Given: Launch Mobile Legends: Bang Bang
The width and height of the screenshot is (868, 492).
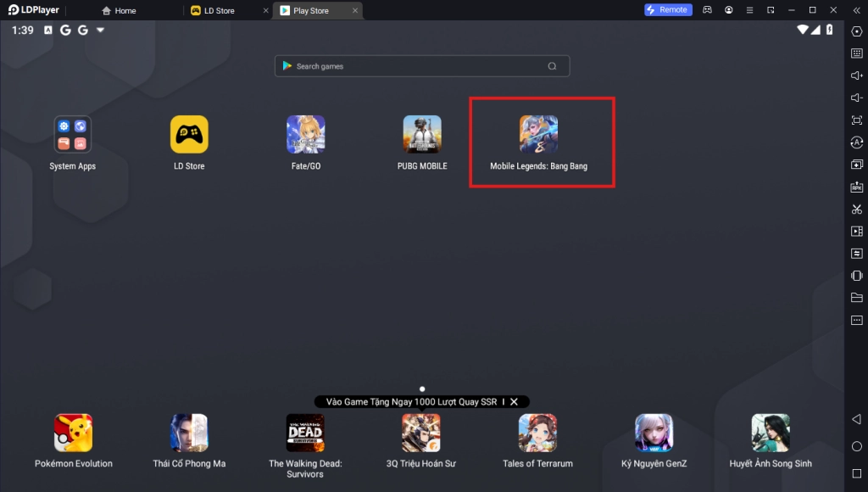Looking at the screenshot, I should coord(538,134).
